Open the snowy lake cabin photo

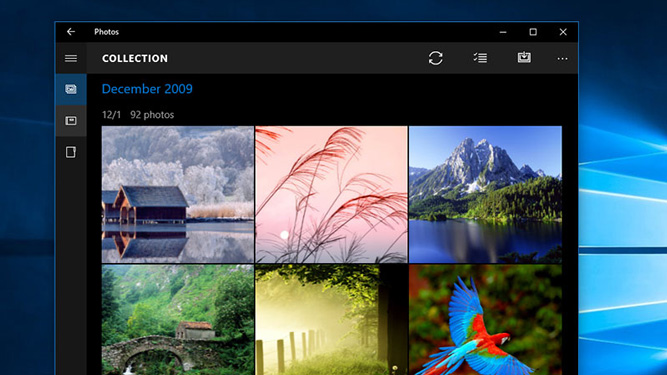(x=178, y=194)
